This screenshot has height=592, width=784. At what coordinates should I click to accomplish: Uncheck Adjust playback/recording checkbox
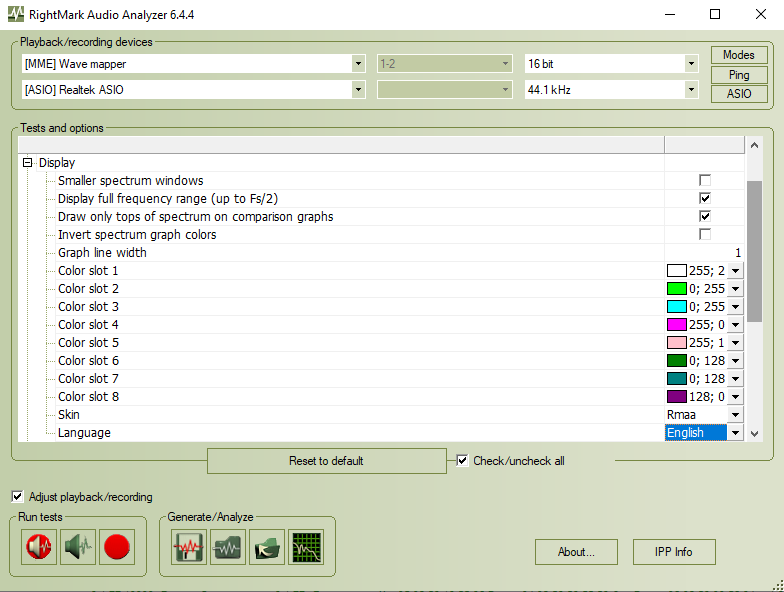click(17, 496)
